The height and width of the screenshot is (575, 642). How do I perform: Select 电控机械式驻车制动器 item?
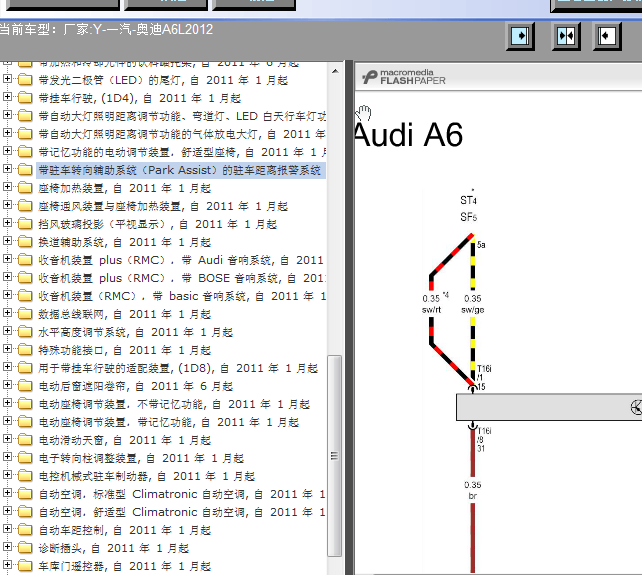click(147, 477)
